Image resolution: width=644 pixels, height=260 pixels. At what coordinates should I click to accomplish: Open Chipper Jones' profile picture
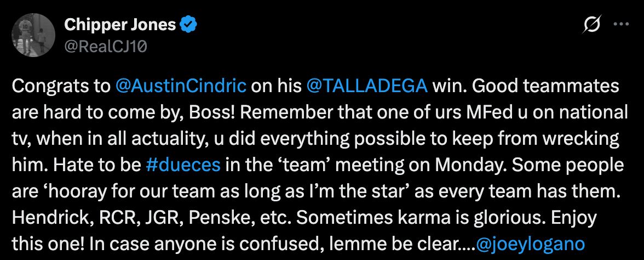pyautogui.click(x=34, y=35)
